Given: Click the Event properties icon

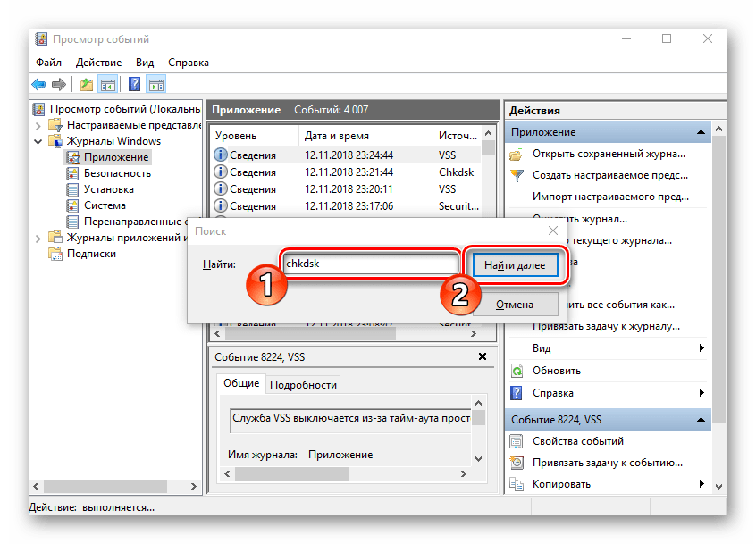Looking at the screenshot, I should [x=517, y=441].
